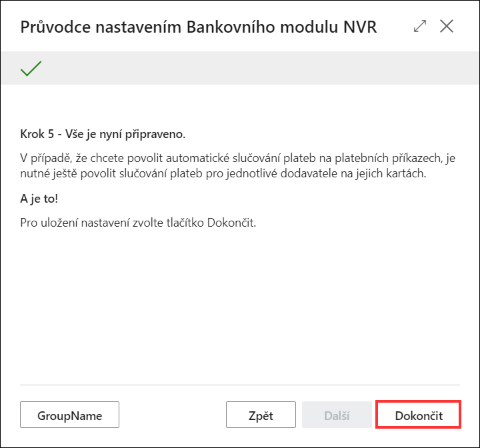This screenshot has height=448, width=480.
Task: Close the Bankovní modul NVR wizard
Action: coord(447,26)
